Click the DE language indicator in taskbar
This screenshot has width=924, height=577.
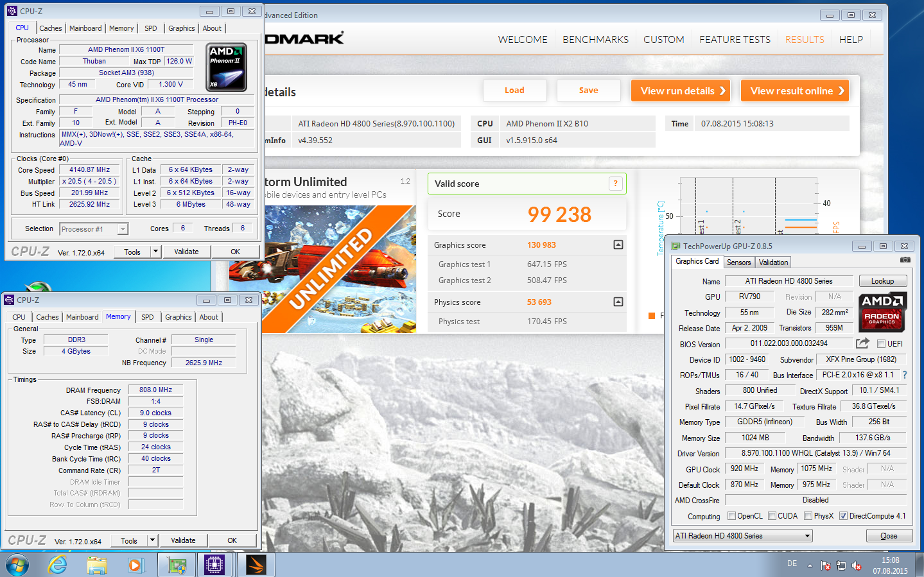pyautogui.click(x=792, y=564)
